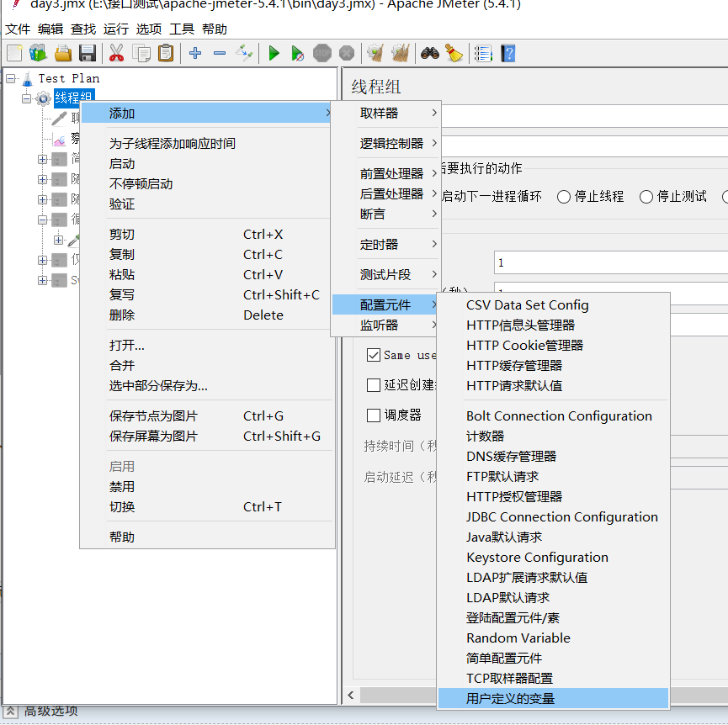
Task: Open the 后置处理器 submenu
Action: (x=385, y=194)
